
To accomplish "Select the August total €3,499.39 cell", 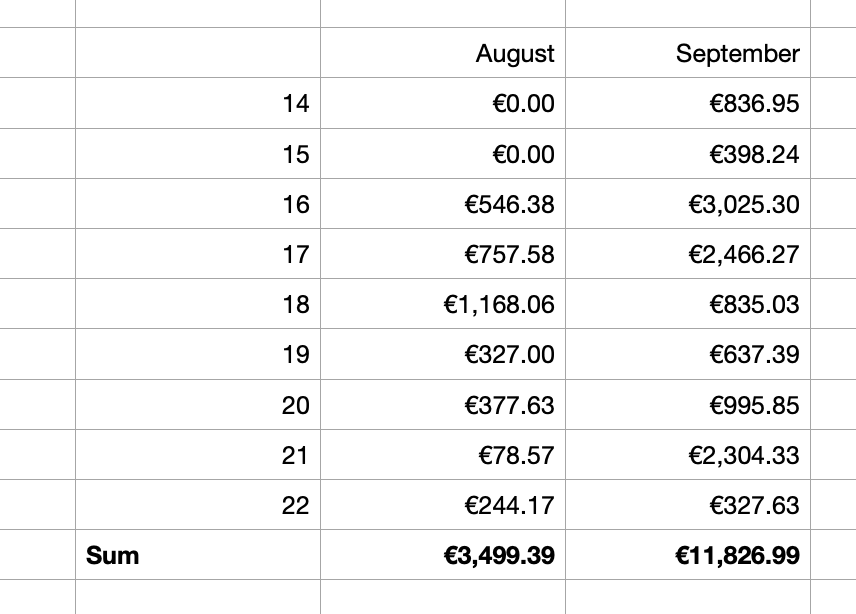I will (443, 555).
